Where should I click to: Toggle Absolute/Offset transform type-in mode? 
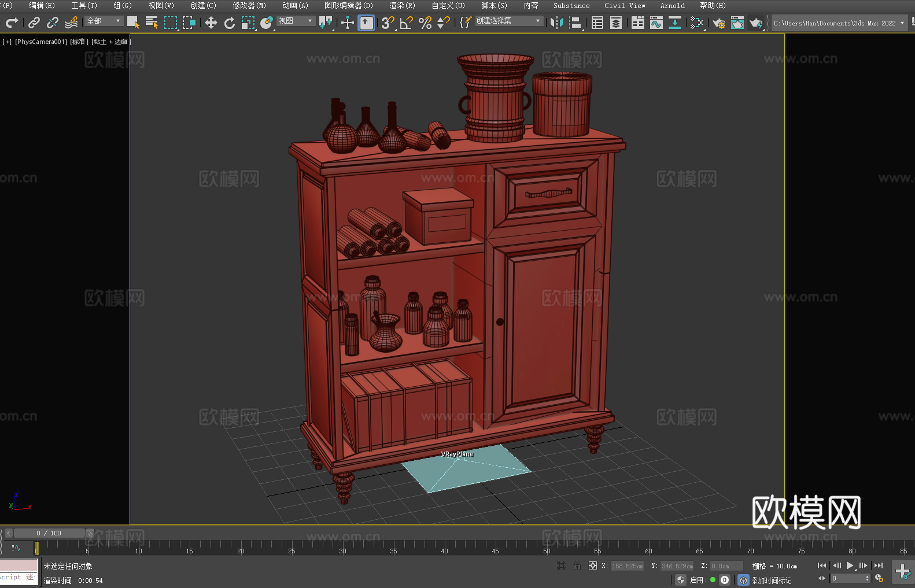coord(593,566)
